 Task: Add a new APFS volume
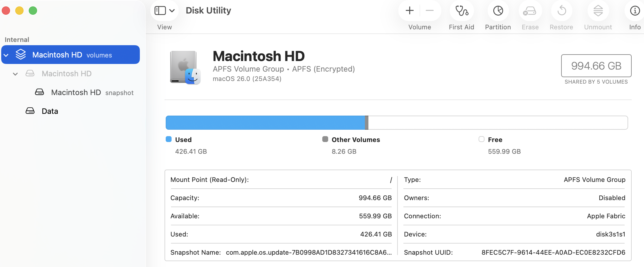click(410, 11)
